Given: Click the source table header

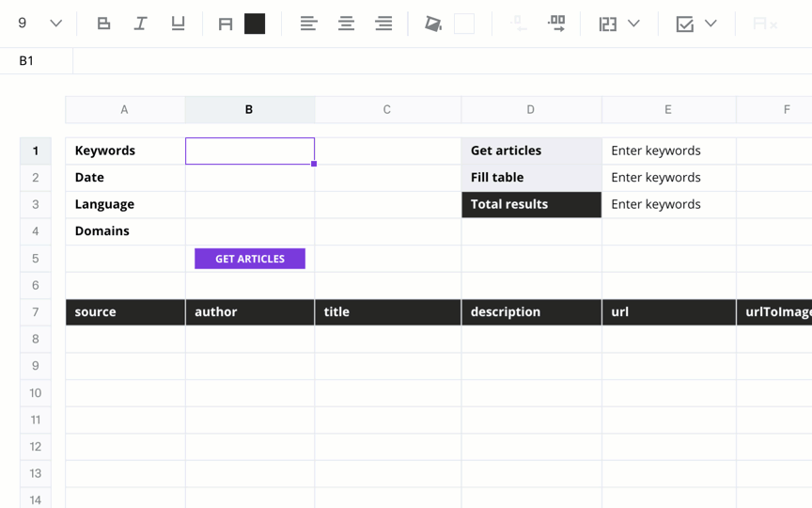Looking at the screenshot, I should pos(125,312).
